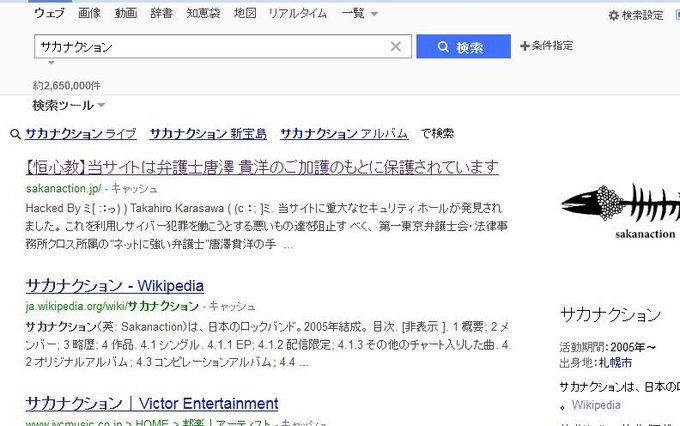This screenshot has width=680, height=426.
Task: Click the small arrow below the search box
Action: (51, 62)
